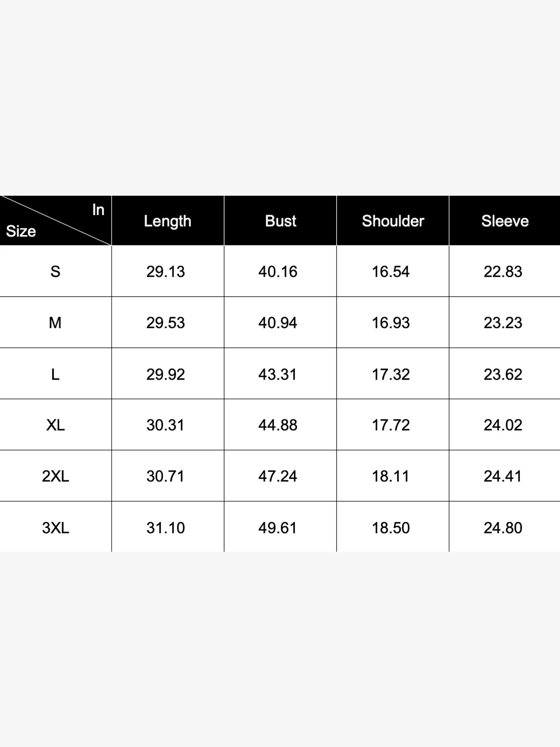
Task: Select the 3XL size row label
Action: pos(55,528)
